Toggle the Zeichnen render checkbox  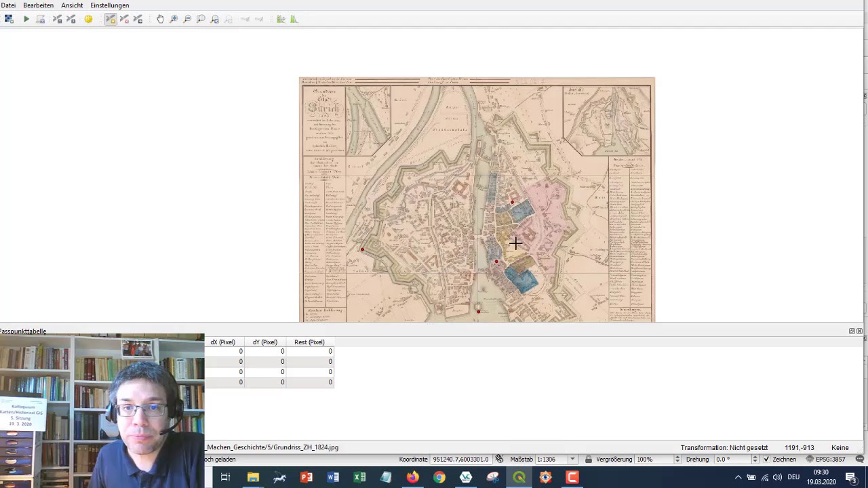coord(766,459)
